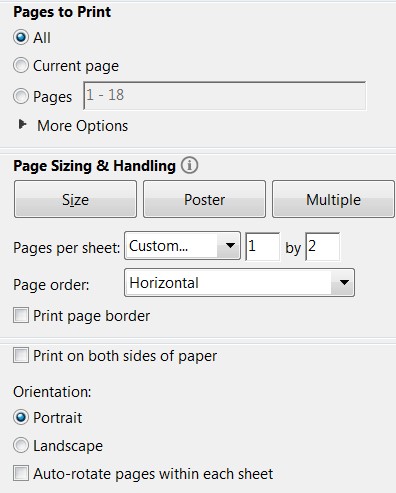Image resolution: width=396 pixels, height=493 pixels.
Task: Expand the More Options disclosure triangle
Action: pos(22,125)
